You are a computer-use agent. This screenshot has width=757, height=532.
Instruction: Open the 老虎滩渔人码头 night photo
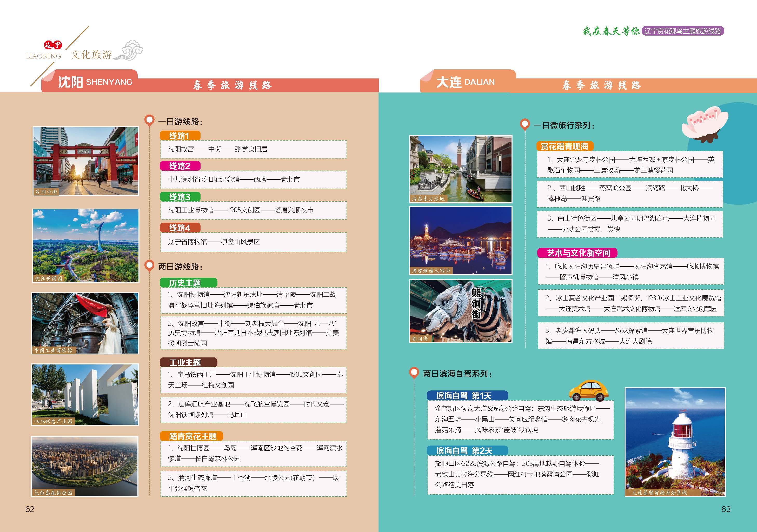(x=461, y=241)
